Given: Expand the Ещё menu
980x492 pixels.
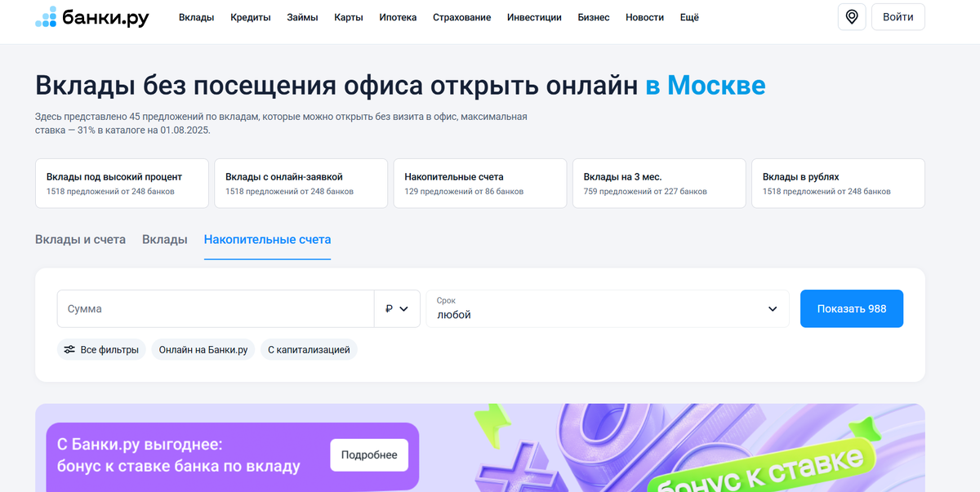Looking at the screenshot, I should coord(689,17).
